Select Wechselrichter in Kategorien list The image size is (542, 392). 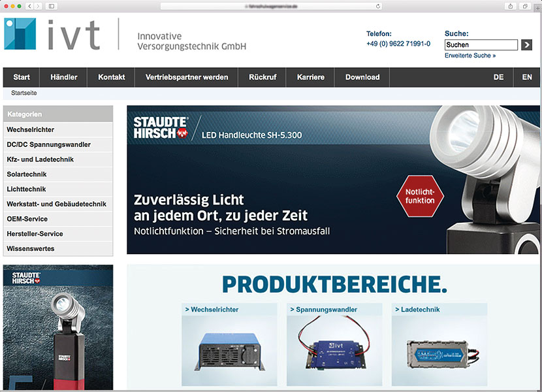coord(58,130)
